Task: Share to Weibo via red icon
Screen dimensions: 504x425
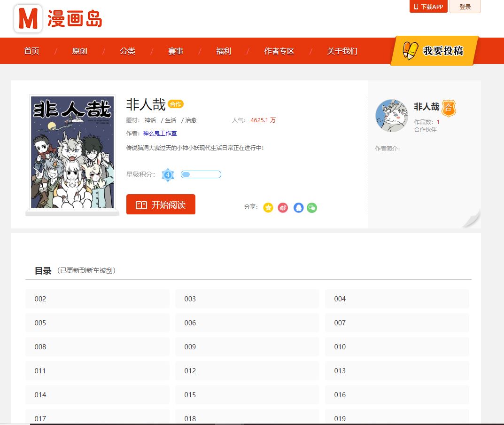Action: [283, 207]
